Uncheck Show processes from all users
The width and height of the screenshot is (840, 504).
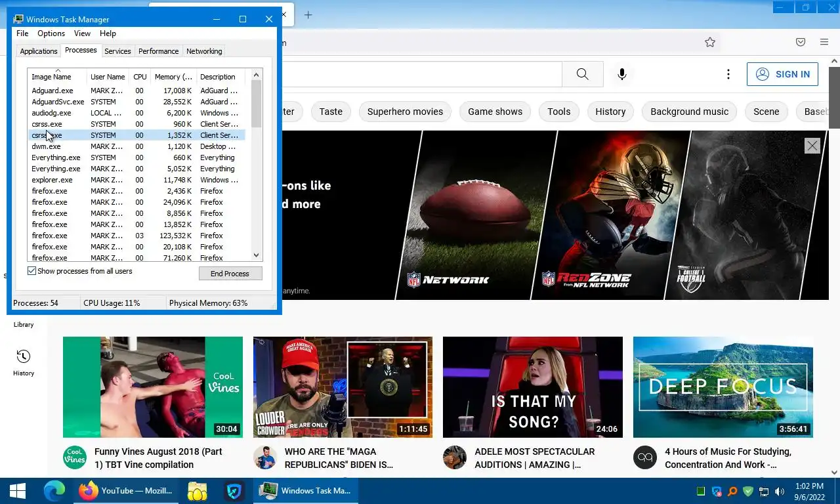coord(31,271)
